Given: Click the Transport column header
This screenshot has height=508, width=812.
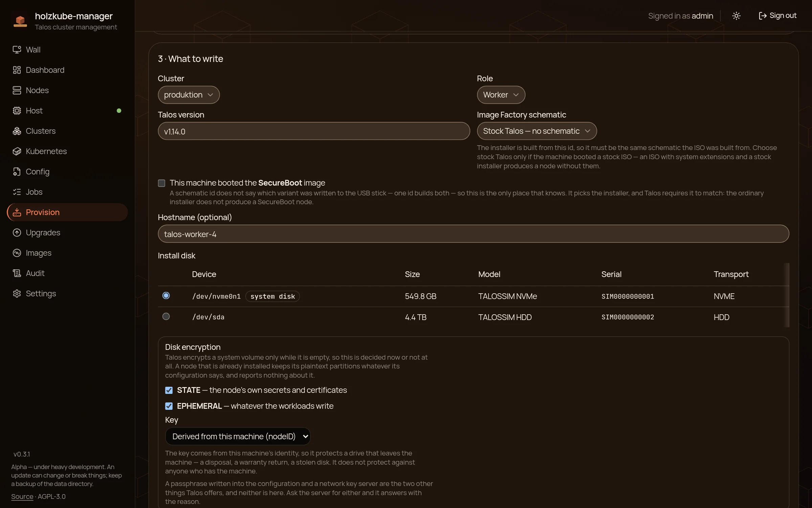Looking at the screenshot, I should [x=731, y=274].
